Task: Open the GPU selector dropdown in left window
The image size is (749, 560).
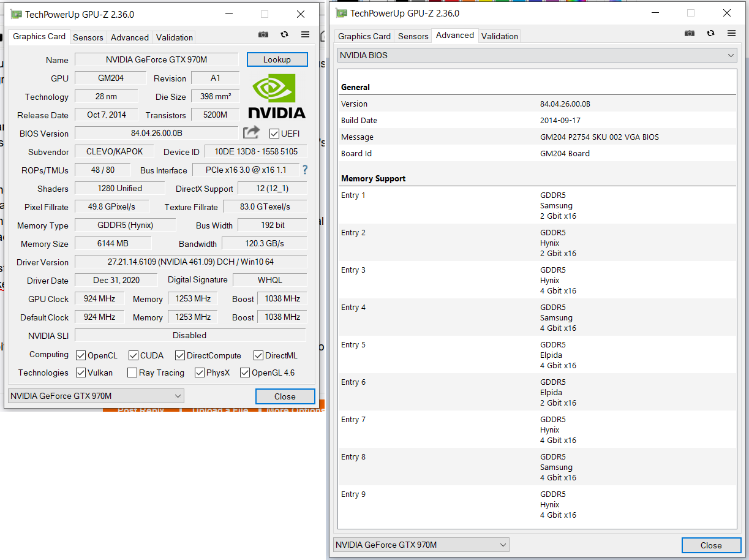Action: point(96,396)
